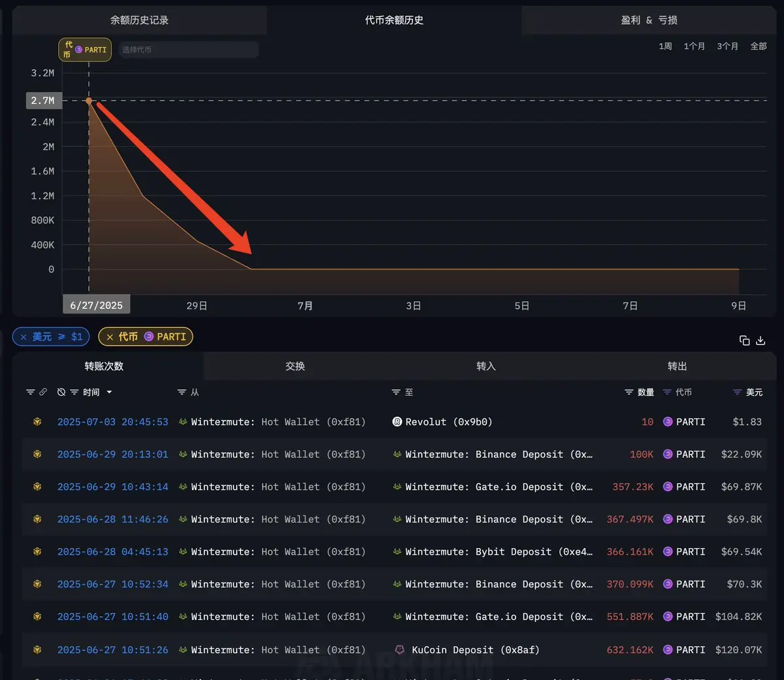Viewport: 784px width, 680px height.
Task: Click the transaction cube icon for 2025-06-29 10:43:14
Action: click(37, 487)
